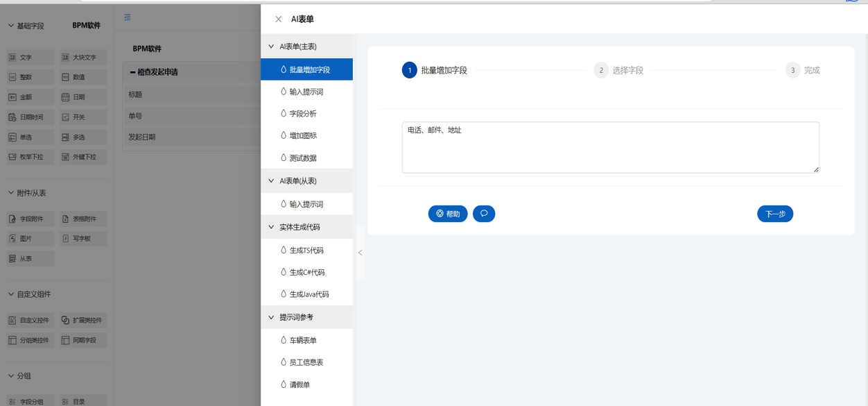Image resolution: width=868 pixels, height=406 pixels.
Task: Open the 车辆表单 prompt reference item
Action: (x=303, y=340)
